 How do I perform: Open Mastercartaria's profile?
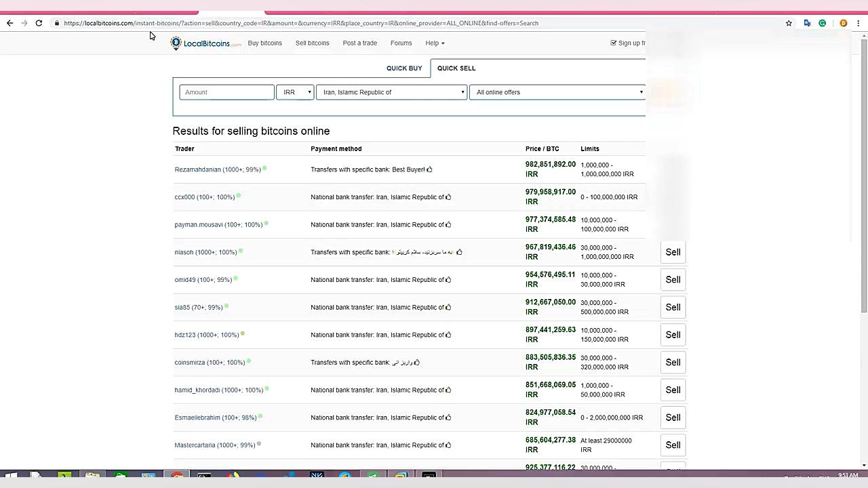(215, 445)
